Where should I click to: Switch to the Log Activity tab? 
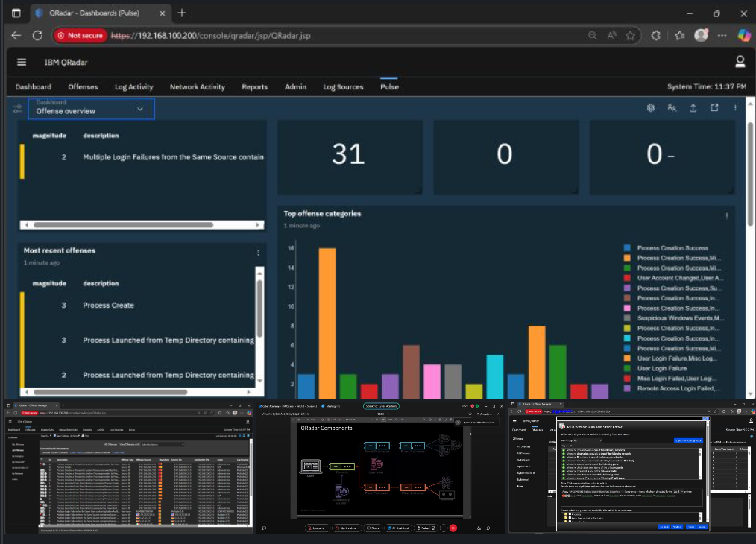(x=133, y=86)
